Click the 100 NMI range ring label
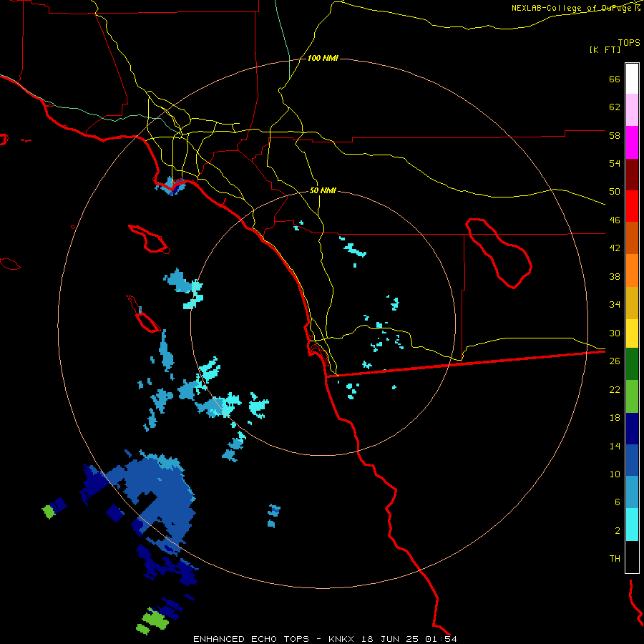The width and height of the screenshot is (644, 644). coord(323,59)
